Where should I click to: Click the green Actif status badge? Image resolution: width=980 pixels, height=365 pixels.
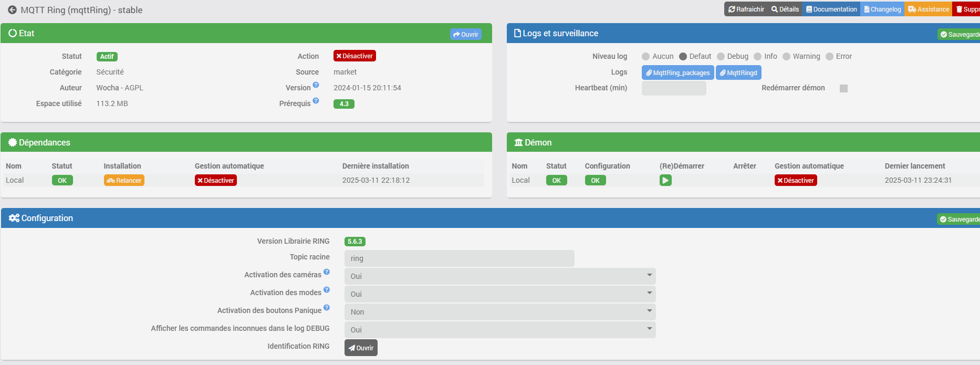107,57
